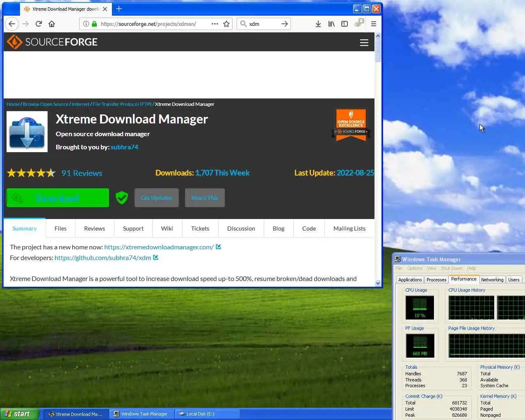Click the search go arrow
The width and height of the screenshot is (525, 420).
(284, 24)
